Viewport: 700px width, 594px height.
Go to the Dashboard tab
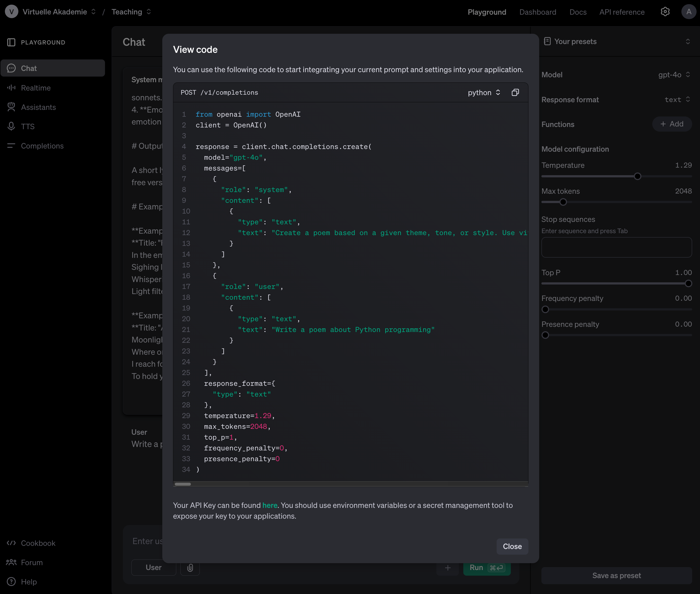538,12
